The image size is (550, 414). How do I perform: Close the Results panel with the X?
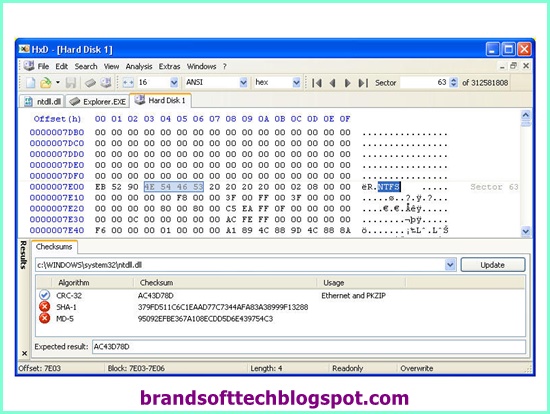24,353
